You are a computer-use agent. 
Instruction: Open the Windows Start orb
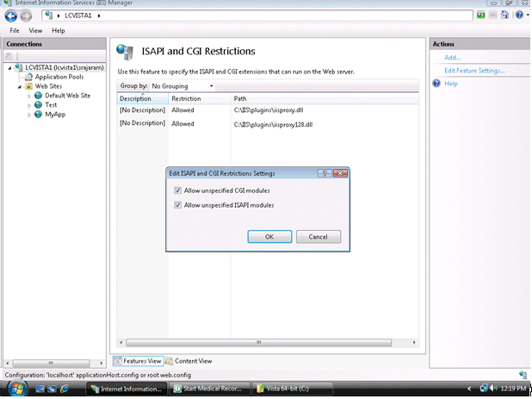click(x=17, y=389)
